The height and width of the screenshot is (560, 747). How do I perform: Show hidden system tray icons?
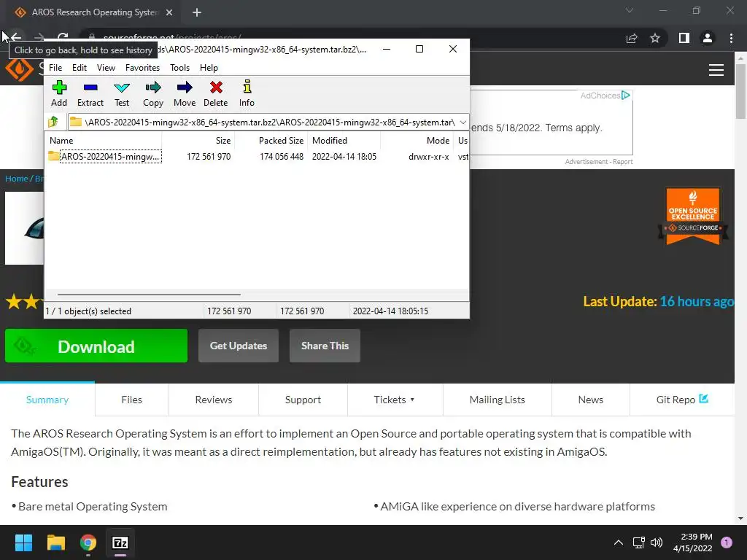(619, 542)
